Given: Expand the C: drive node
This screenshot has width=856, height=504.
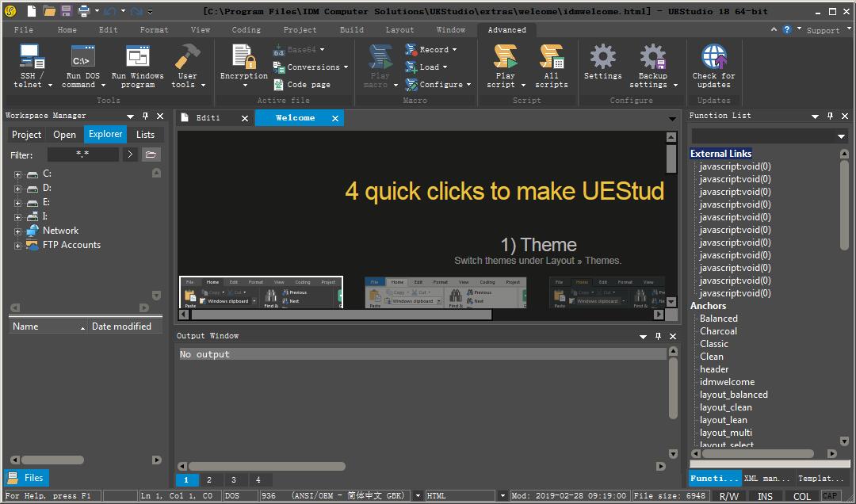Looking at the screenshot, I should tap(18, 174).
